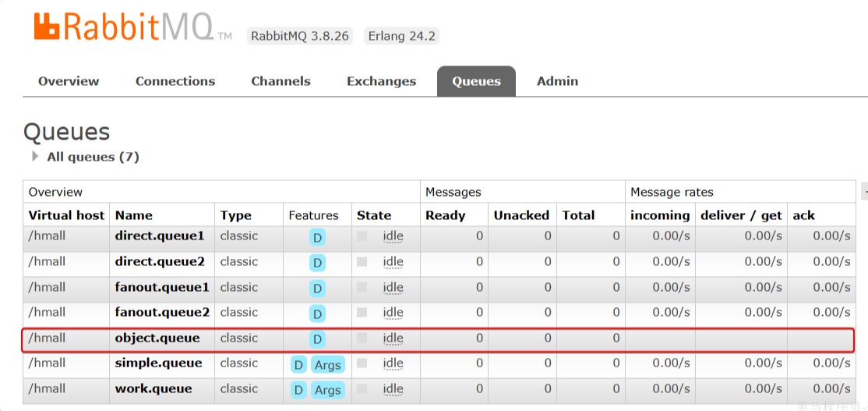
Task: Open the simple.queue link
Action: 158,363
